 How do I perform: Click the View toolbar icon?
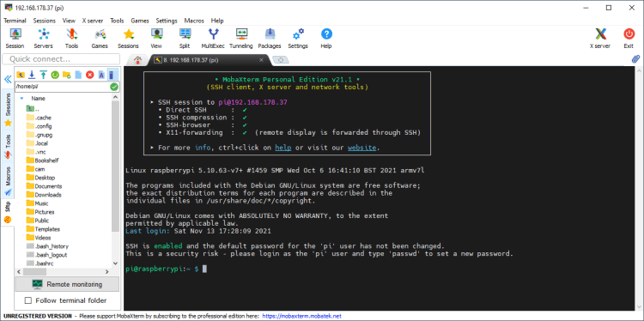[156, 38]
